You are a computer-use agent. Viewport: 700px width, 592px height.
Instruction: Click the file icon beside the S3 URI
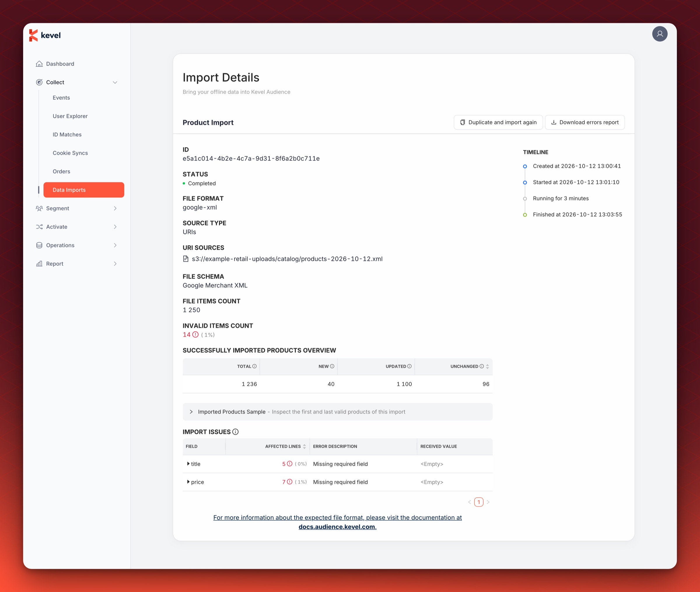click(185, 259)
